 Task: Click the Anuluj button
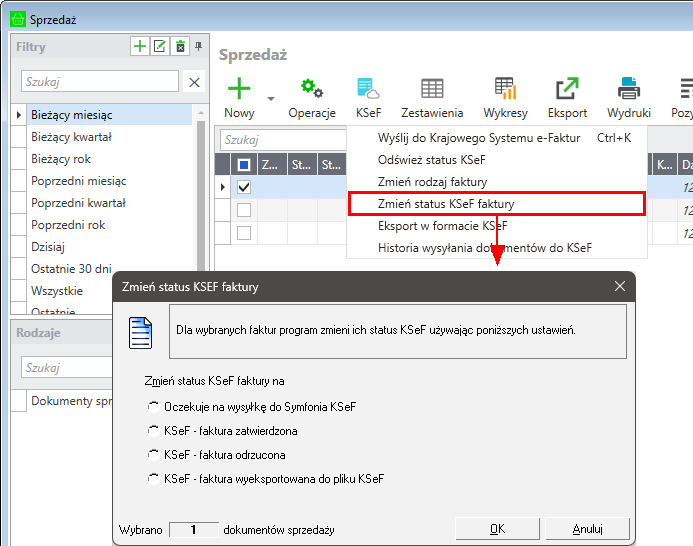coord(587,528)
